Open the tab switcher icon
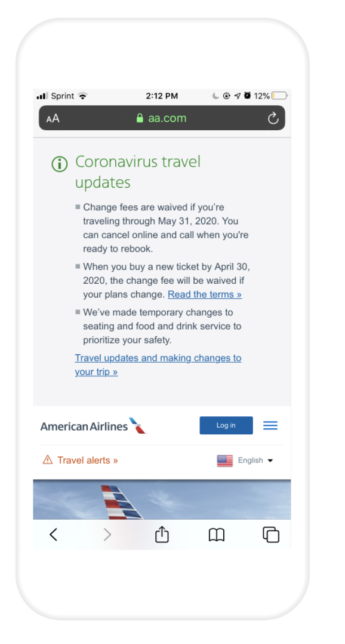Image resolution: width=345 pixels, height=644 pixels. (x=270, y=535)
